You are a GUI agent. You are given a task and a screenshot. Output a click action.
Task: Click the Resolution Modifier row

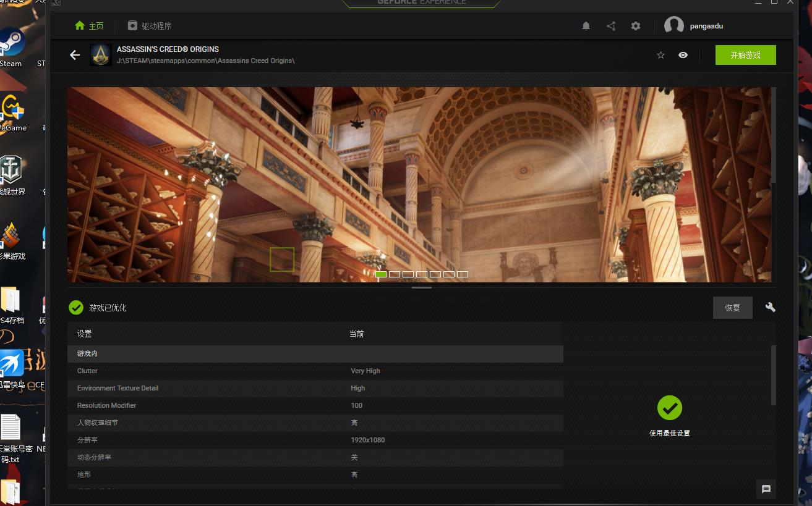315,405
